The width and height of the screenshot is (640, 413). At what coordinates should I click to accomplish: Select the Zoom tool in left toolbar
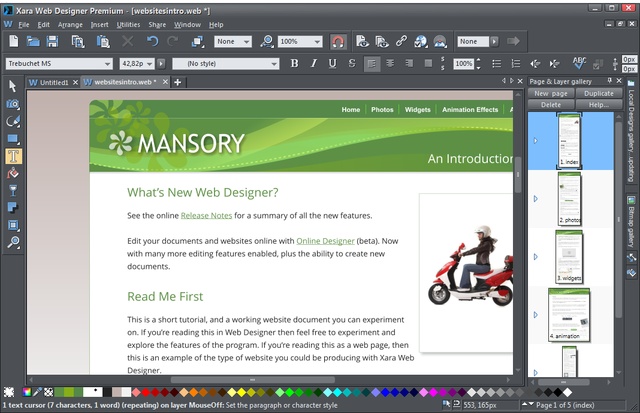pos(13,242)
